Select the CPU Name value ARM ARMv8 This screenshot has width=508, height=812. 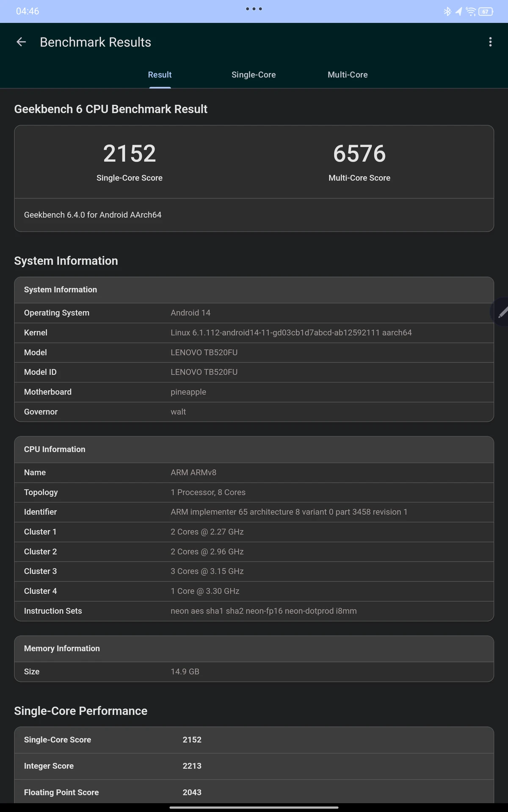(x=193, y=472)
